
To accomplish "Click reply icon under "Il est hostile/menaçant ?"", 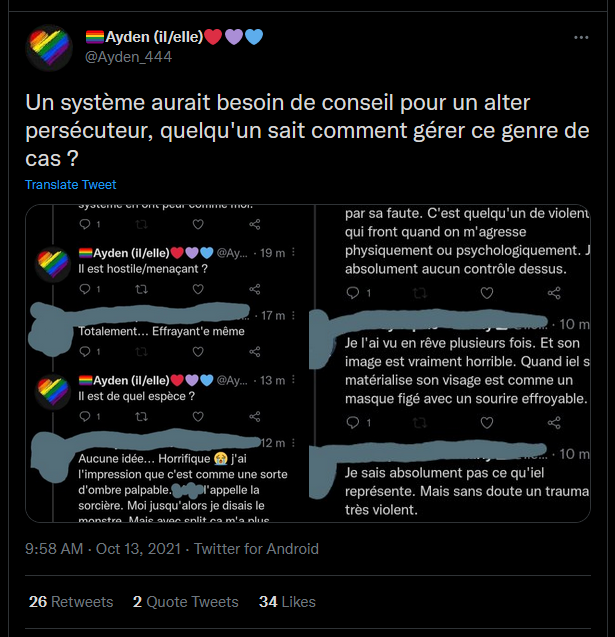I will pyautogui.click(x=85, y=289).
